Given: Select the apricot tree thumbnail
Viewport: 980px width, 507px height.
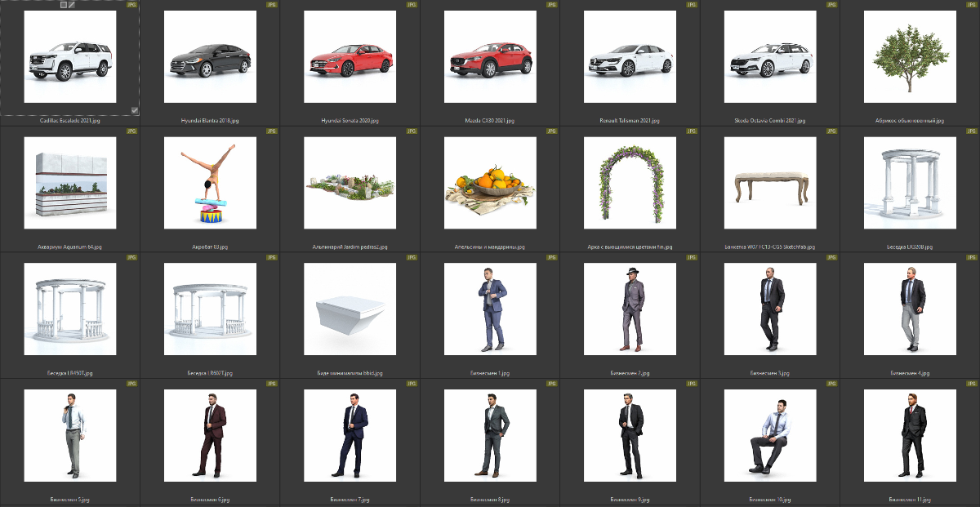Looking at the screenshot, I should pos(910,56).
